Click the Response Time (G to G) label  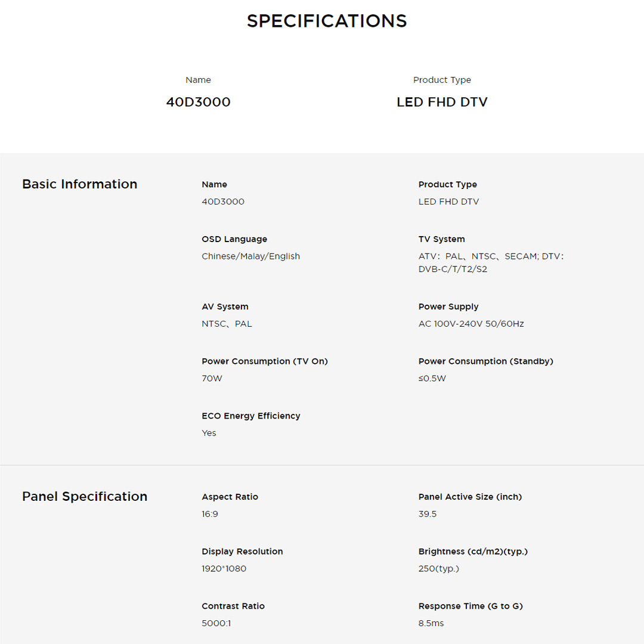[470, 606]
